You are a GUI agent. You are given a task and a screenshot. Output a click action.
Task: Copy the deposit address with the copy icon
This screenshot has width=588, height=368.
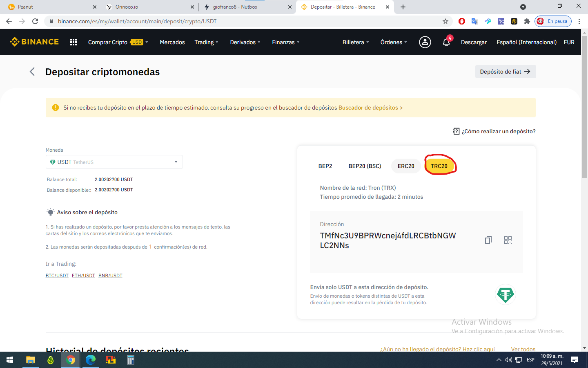click(x=488, y=240)
